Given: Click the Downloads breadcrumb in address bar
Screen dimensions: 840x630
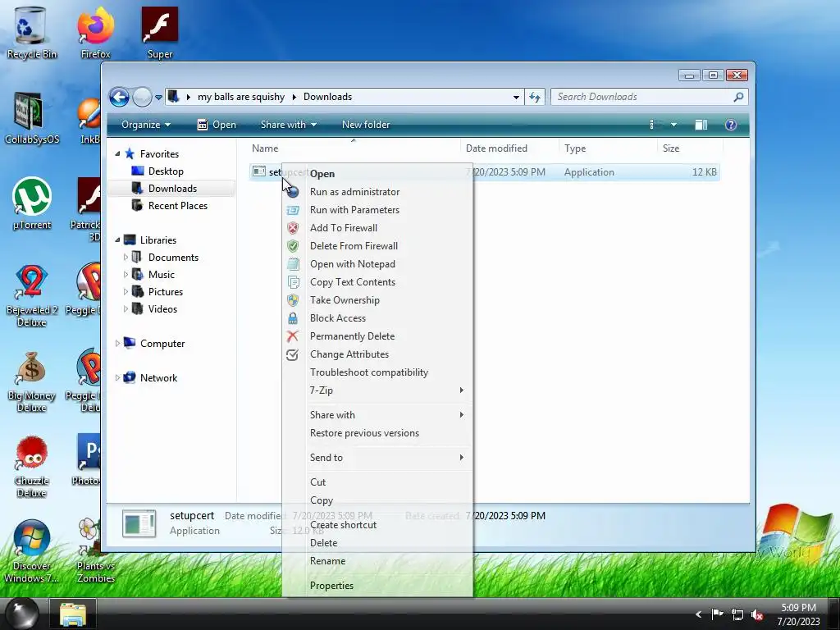Looking at the screenshot, I should coord(328,97).
